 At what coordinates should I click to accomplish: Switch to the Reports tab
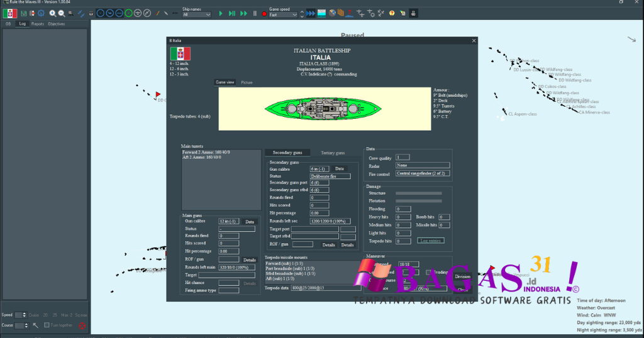click(x=37, y=24)
